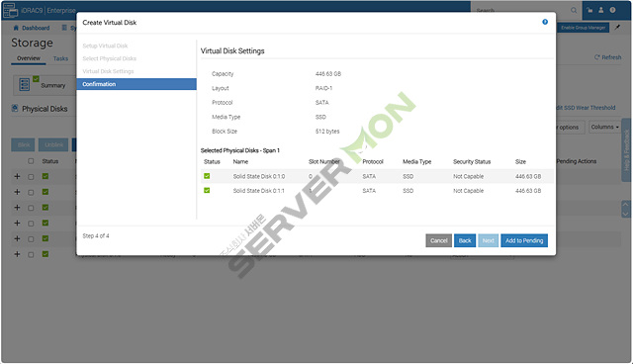Click the help question icon in header
The height and width of the screenshot is (364, 633).
tap(613, 10)
